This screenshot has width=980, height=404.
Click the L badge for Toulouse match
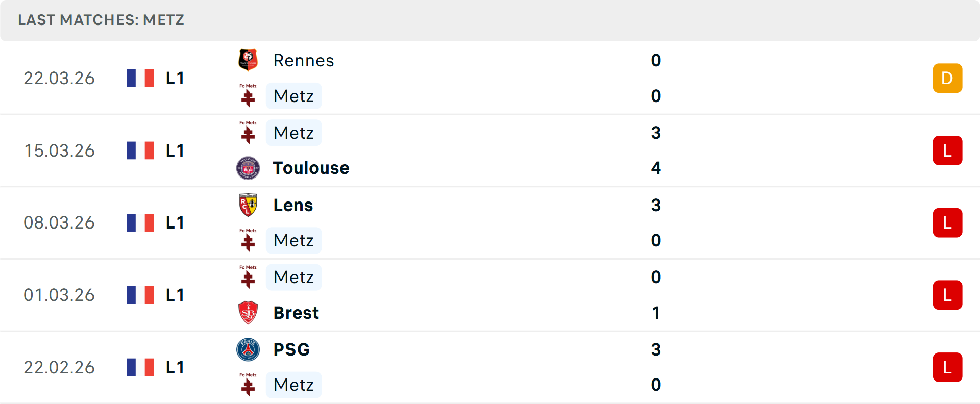click(947, 150)
